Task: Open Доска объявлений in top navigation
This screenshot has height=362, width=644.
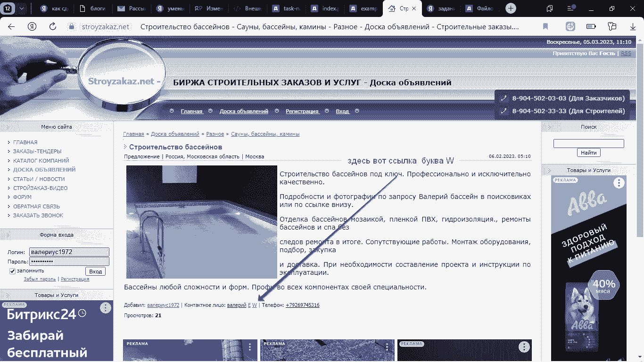Action: (244, 111)
